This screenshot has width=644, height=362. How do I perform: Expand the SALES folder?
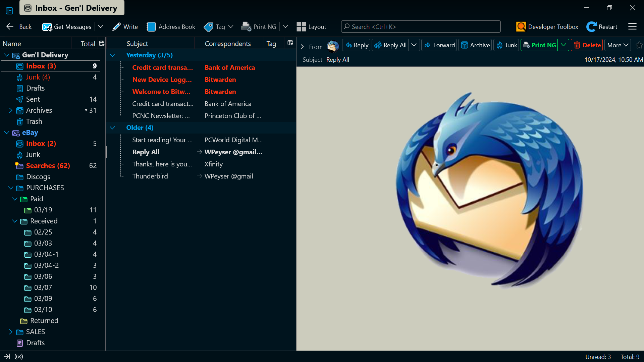[x=10, y=332]
